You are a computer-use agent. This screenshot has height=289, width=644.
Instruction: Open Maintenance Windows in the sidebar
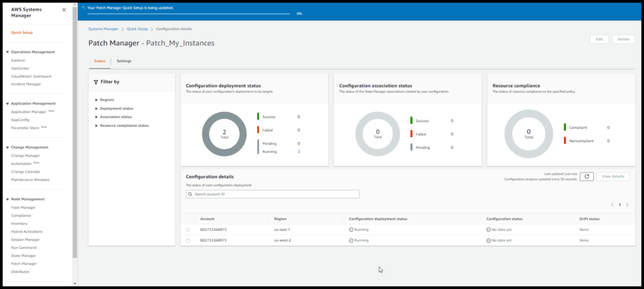[x=30, y=179]
